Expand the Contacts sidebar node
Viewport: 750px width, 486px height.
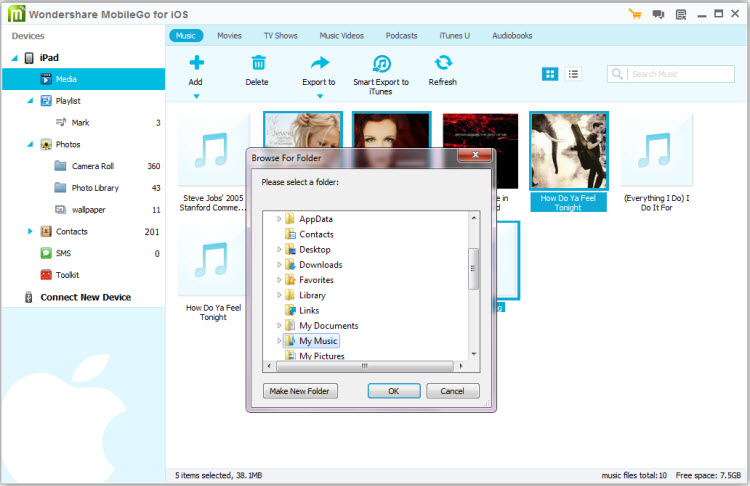coord(30,232)
